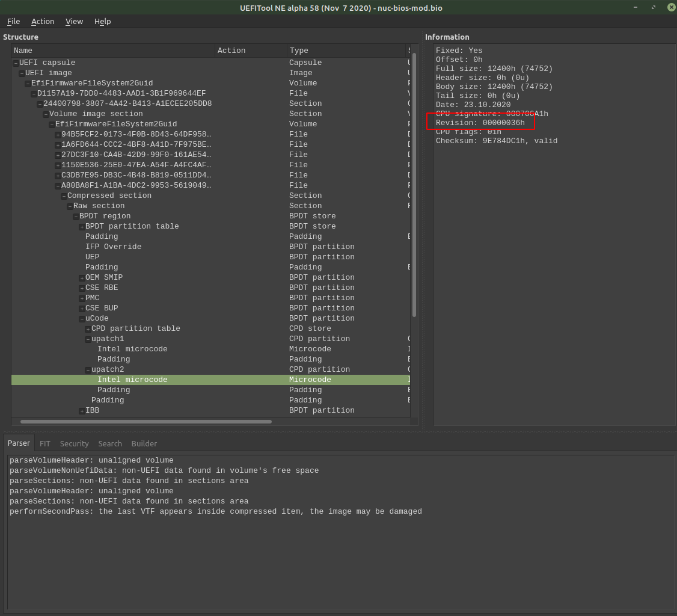Expand the PMC partition entry
This screenshot has width=677, height=616.
82,298
